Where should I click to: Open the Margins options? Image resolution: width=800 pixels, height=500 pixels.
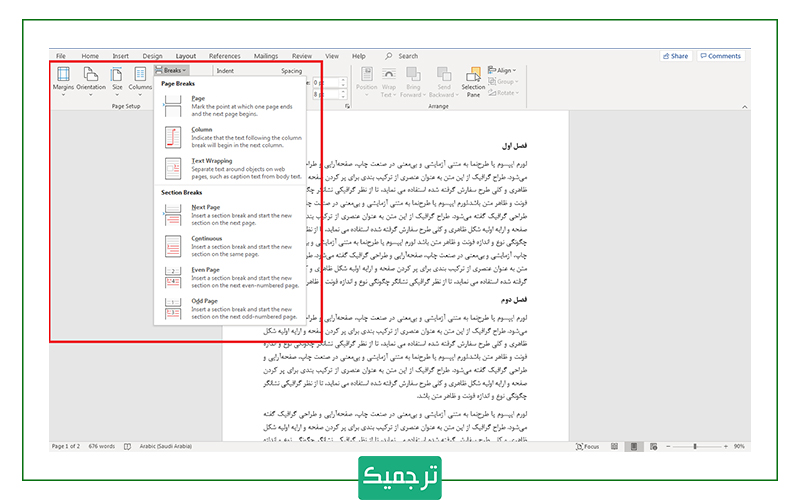(x=63, y=81)
